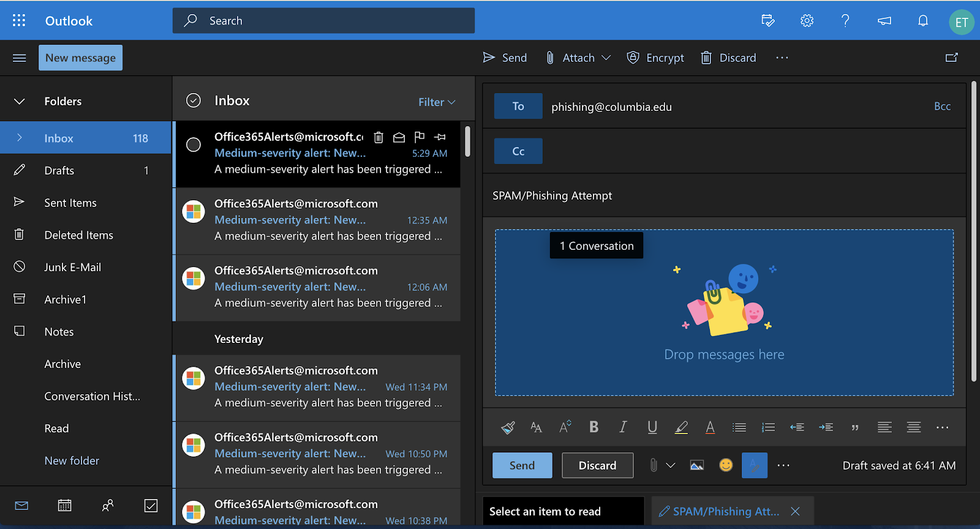980x529 pixels.
Task: Open the notifications bell
Action: click(x=923, y=21)
